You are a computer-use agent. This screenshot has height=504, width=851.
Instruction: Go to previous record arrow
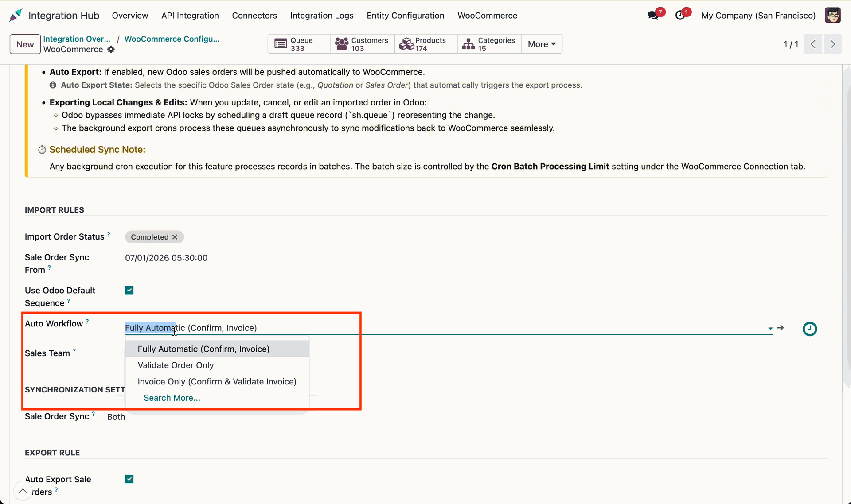pos(813,44)
